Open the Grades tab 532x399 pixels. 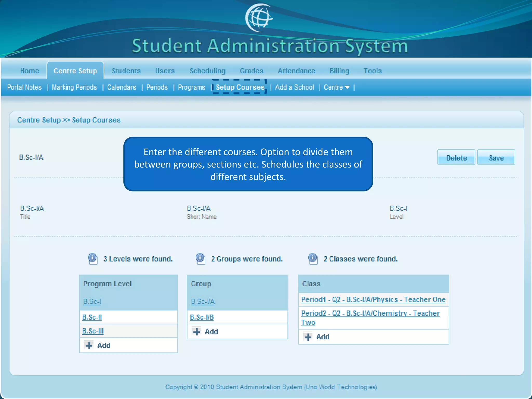point(251,71)
